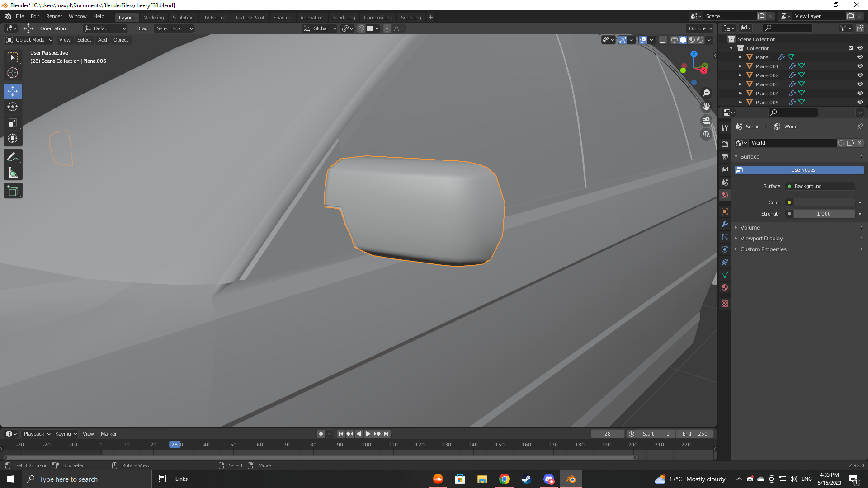Open Material properties tab
The width and height of the screenshot is (868, 488).
725,287
